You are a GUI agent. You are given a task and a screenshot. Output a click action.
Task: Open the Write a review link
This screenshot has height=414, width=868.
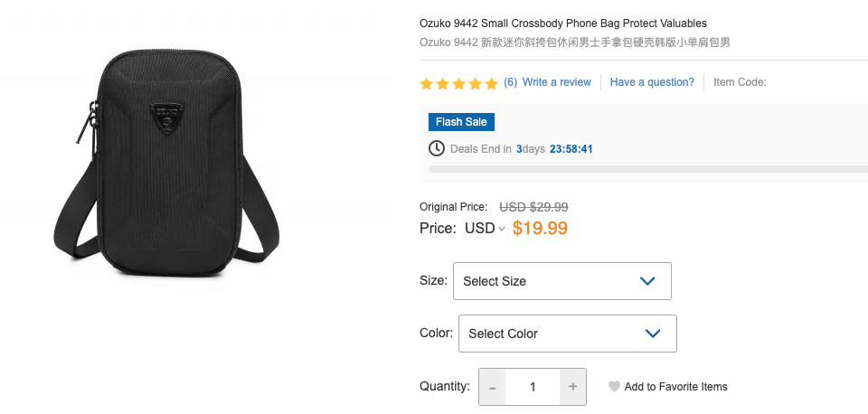tap(557, 82)
